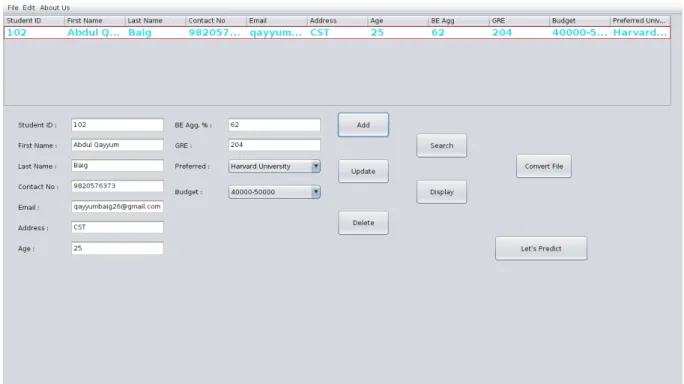Focus the Student ID input field

[x=117, y=125]
